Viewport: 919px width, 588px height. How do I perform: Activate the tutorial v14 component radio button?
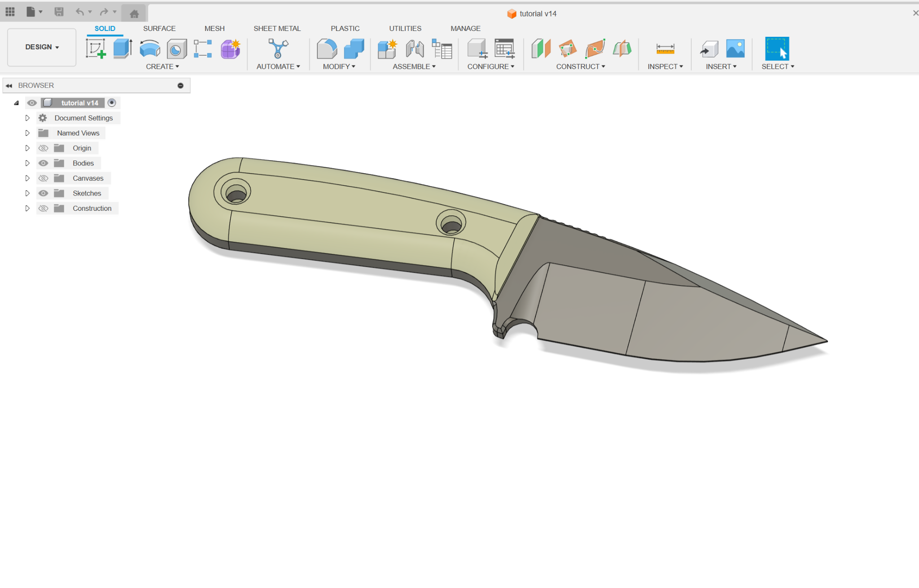tap(112, 103)
